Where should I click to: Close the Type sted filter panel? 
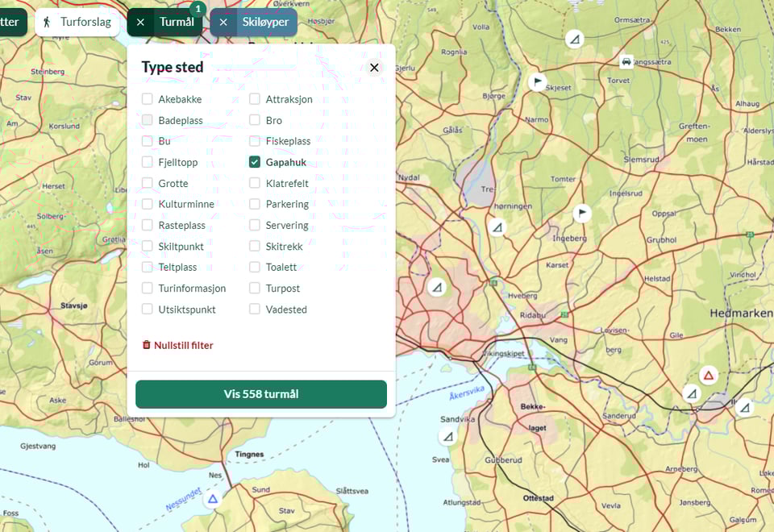click(374, 68)
